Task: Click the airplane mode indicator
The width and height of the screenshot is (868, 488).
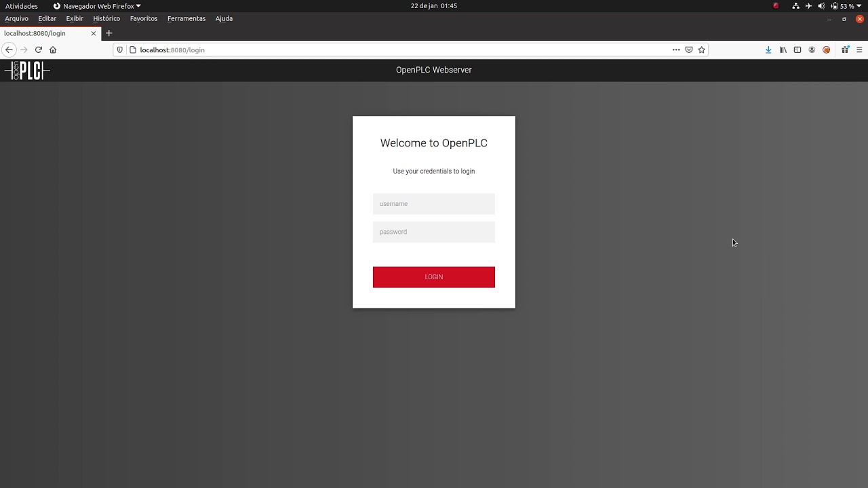Action: coord(808,5)
